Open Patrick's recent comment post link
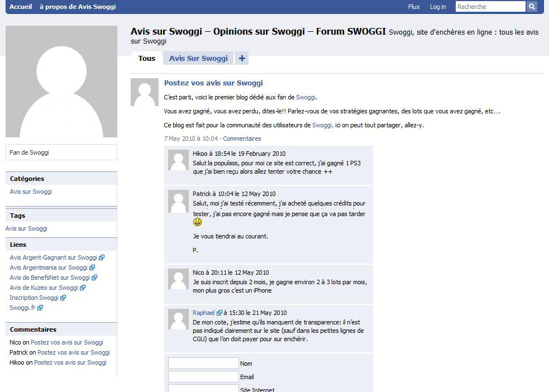 [74, 352]
